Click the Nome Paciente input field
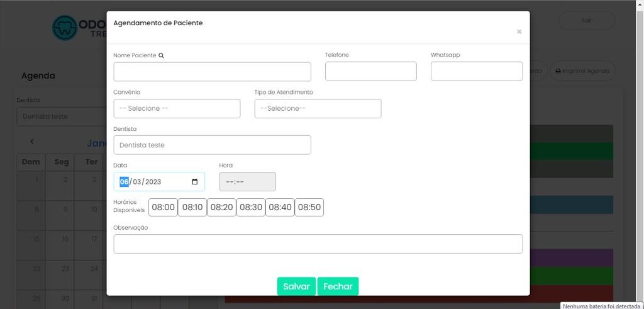The image size is (644, 309). (212, 72)
